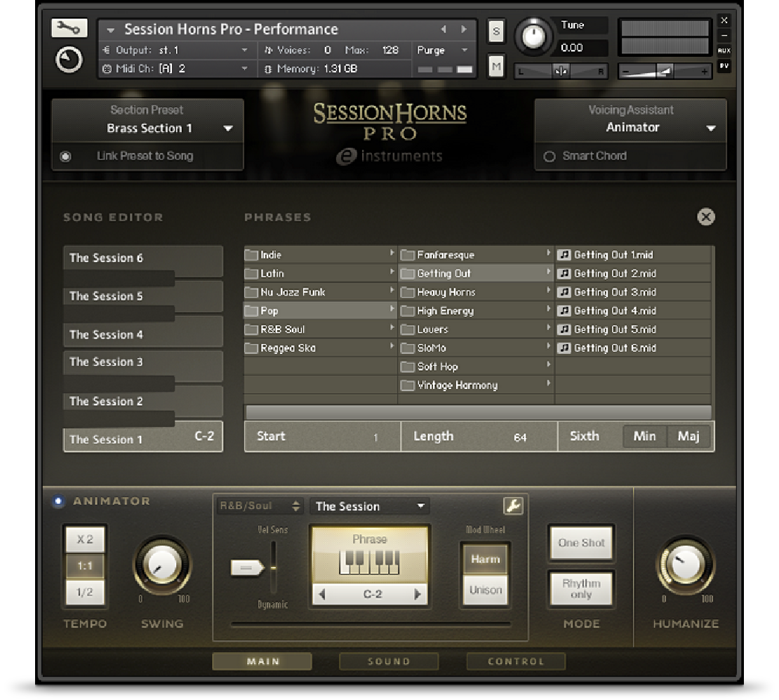Image resolution: width=779 pixels, height=700 pixels.
Task: Minimize the instrument header view
Action: point(724,35)
